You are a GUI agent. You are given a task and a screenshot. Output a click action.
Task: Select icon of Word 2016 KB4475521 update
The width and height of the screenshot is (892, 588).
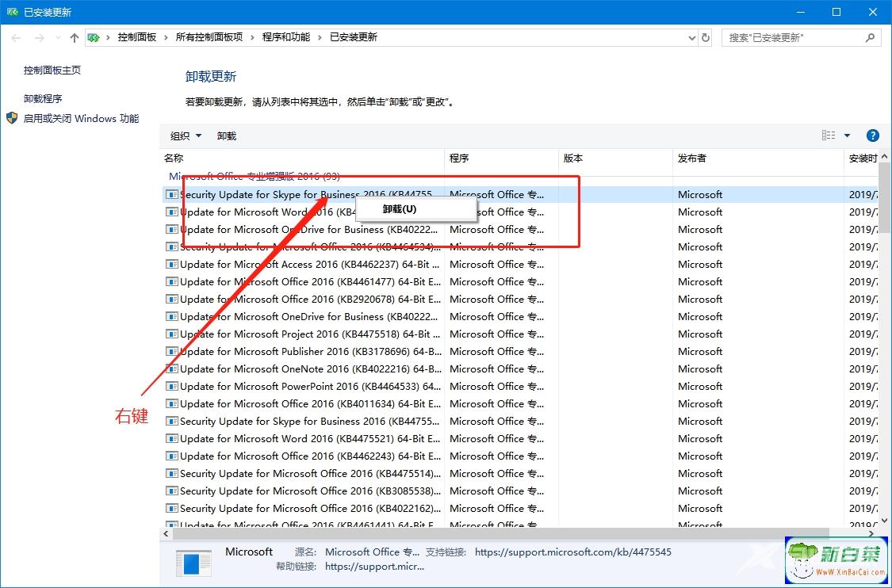coord(171,438)
